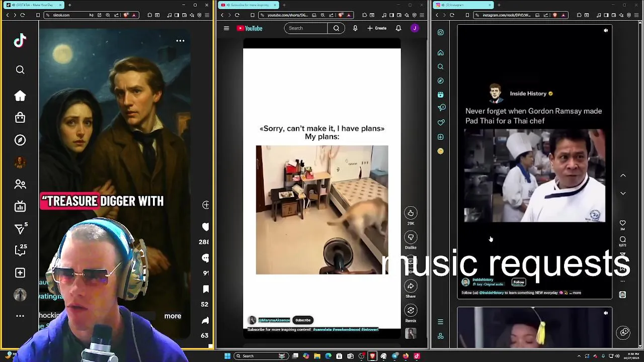Open TikTok Friends people icon
The image size is (644, 362).
[20, 185]
